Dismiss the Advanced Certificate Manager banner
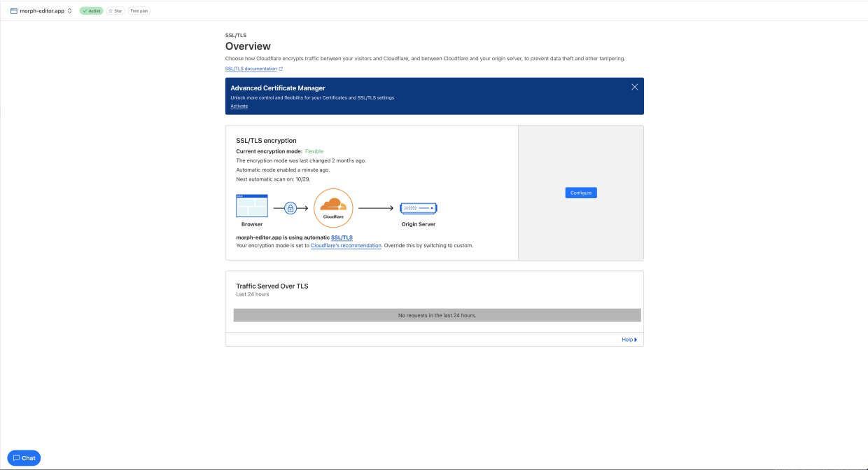 click(634, 87)
